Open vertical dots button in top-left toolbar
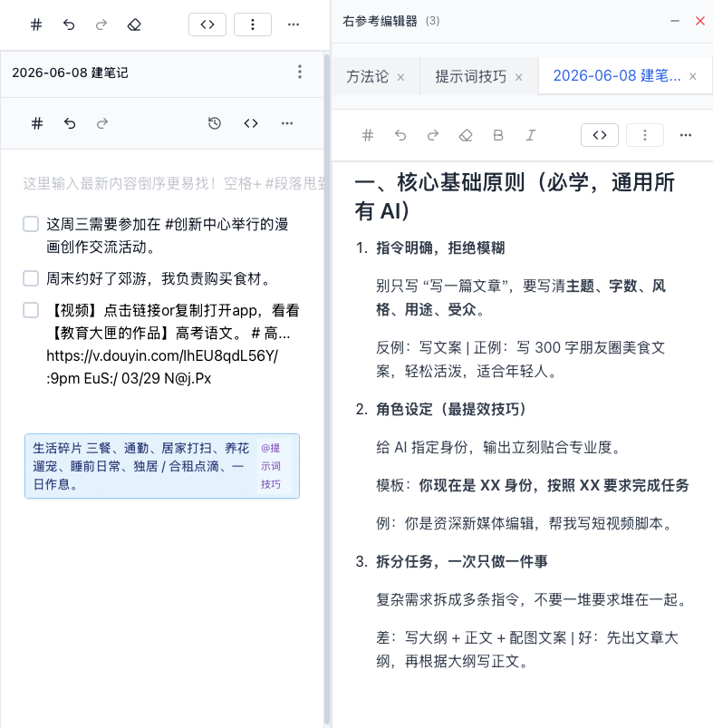The width and height of the screenshot is (713, 728). [253, 24]
